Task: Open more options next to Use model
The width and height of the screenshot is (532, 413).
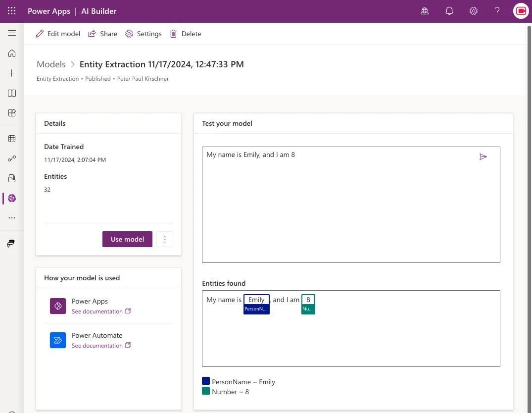Action: tap(165, 239)
